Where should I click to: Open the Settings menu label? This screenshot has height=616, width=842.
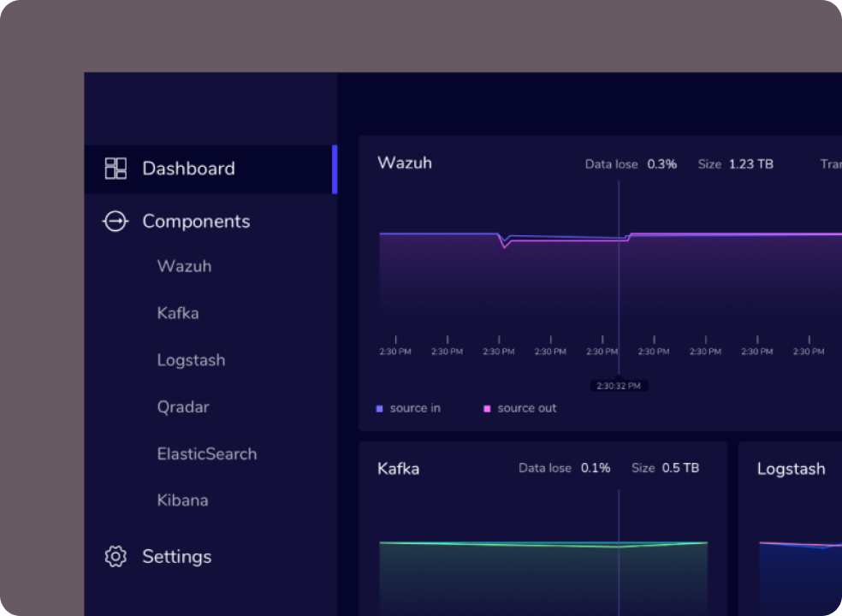(176, 557)
